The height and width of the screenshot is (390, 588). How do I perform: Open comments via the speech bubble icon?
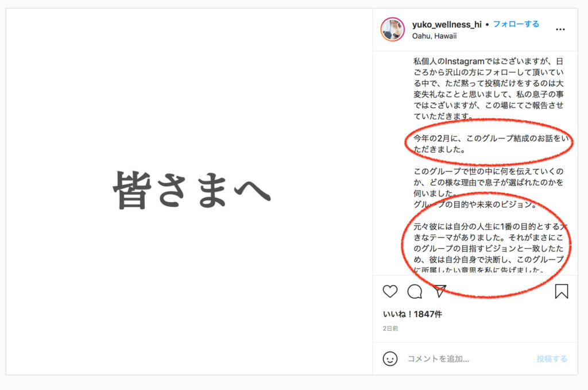415,291
